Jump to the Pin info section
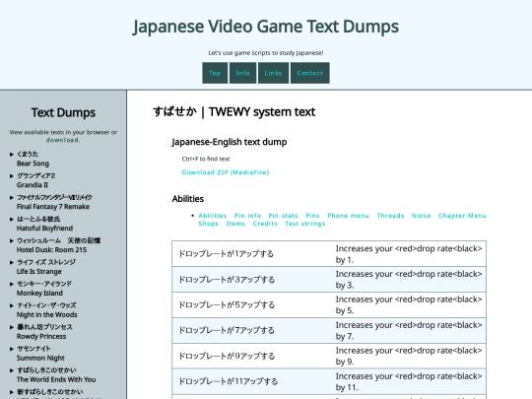 [247, 216]
